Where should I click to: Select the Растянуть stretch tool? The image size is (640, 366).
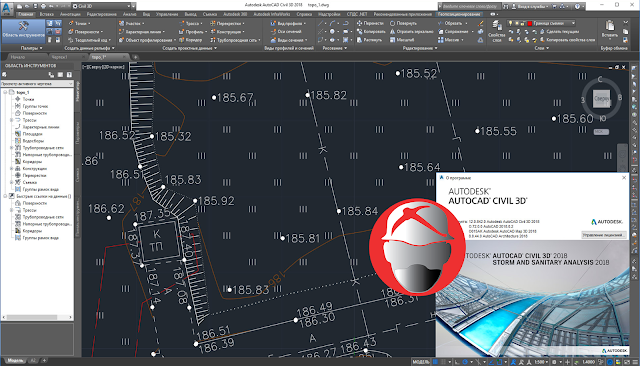[369, 40]
